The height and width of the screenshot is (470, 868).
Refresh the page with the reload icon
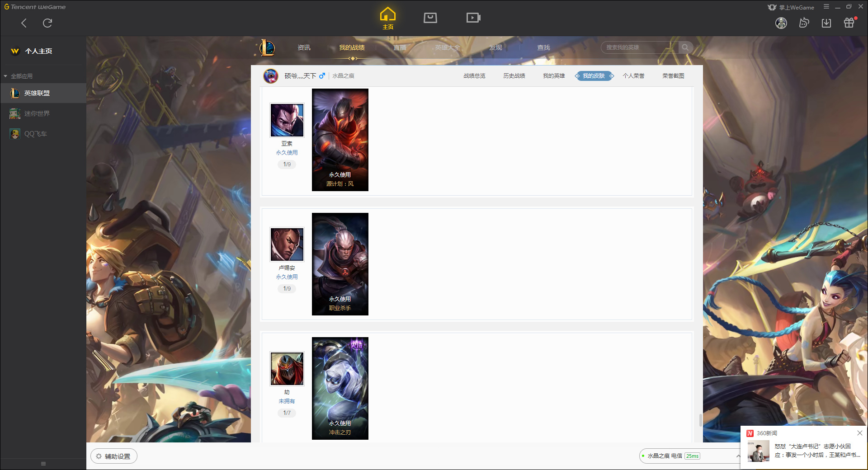tap(47, 23)
